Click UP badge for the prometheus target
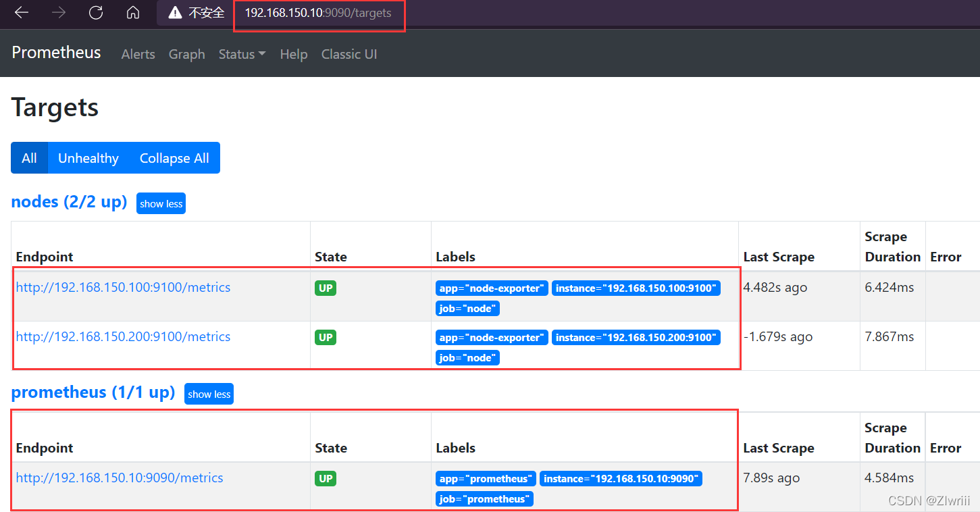 (326, 478)
